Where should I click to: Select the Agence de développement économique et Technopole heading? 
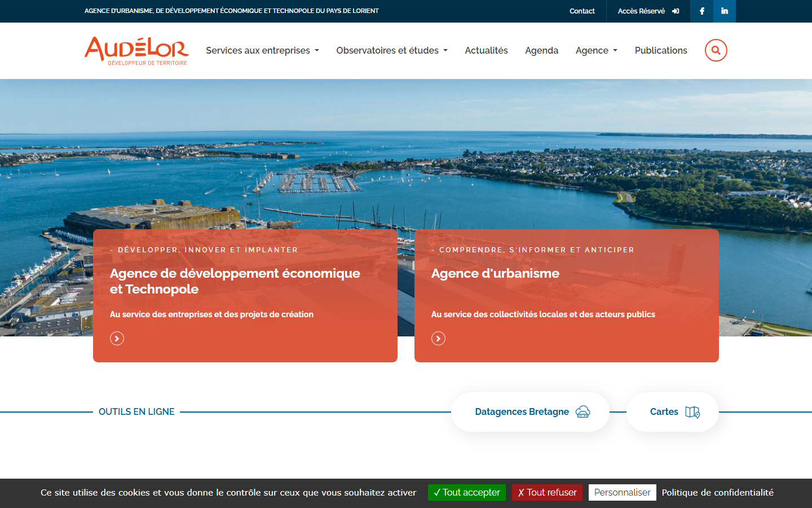(235, 281)
